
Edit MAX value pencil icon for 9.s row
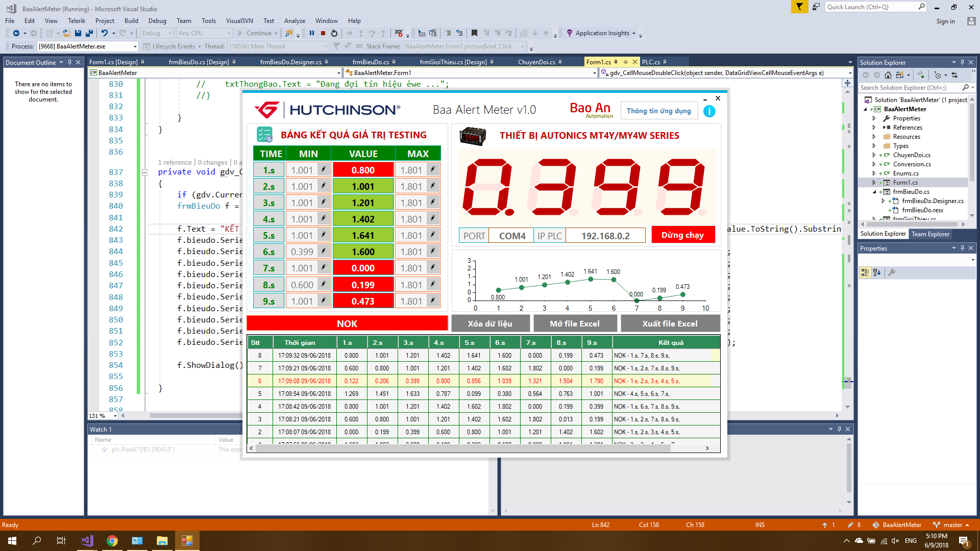coord(432,300)
